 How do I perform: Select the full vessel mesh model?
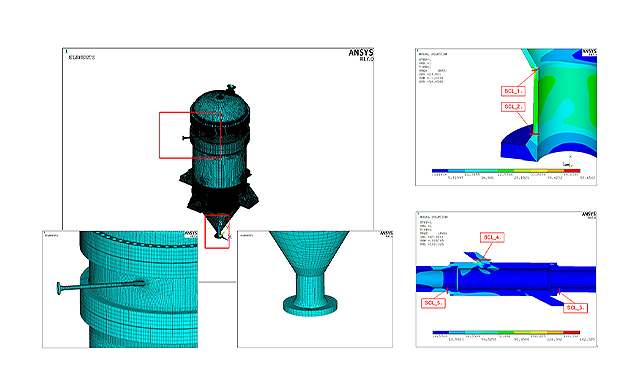[220, 161]
